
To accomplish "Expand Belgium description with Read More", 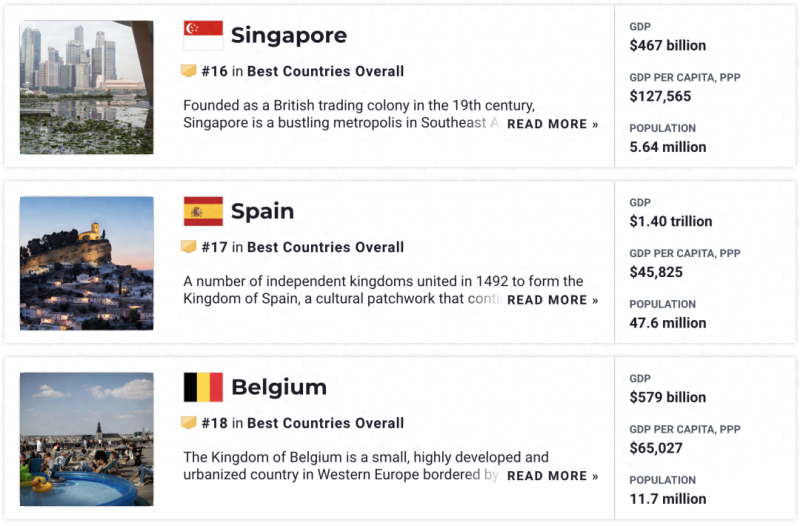I will [552, 476].
